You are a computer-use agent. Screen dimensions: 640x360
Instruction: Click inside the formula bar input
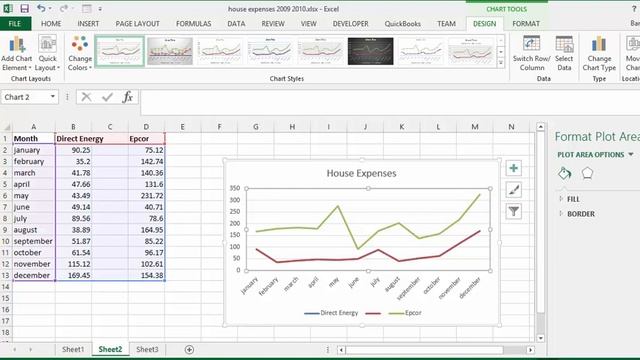point(390,102)
